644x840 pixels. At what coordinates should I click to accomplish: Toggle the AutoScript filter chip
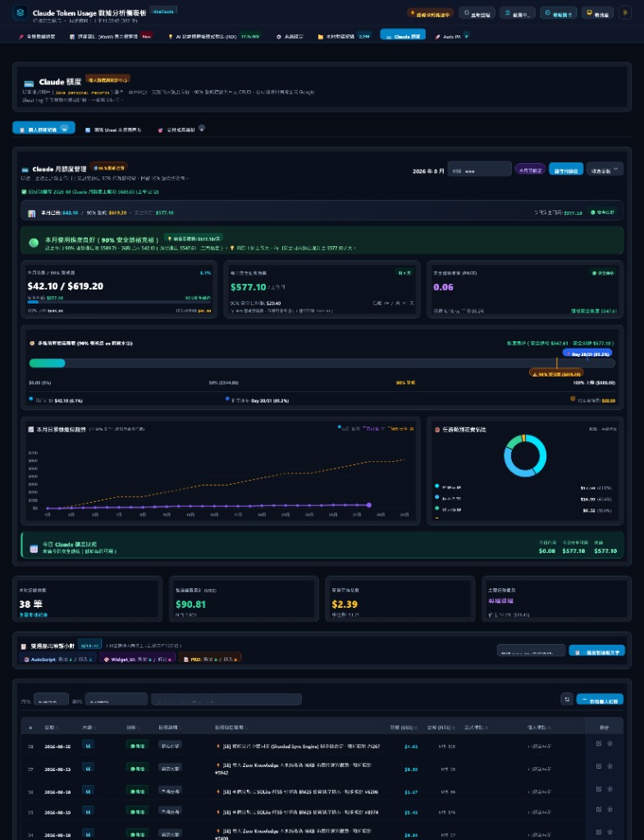(x=58, y=659)
